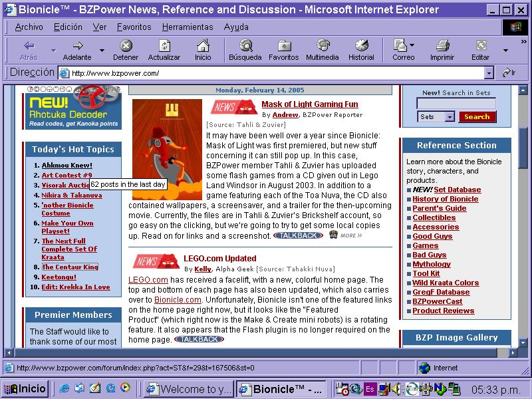This screenshot has width=532, height=399.
Task: Open the Ahkmou Knew! hot topic
Action: [x=67, y=165]
